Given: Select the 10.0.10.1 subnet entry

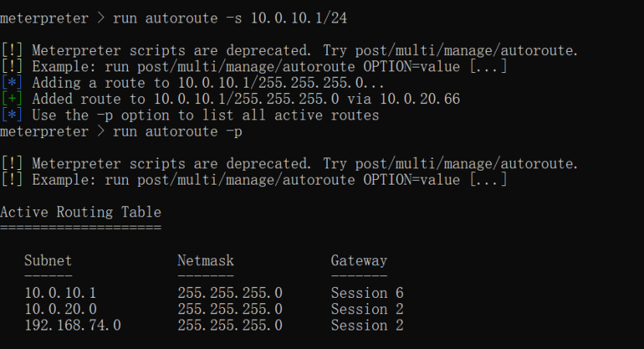Looking at the screenshot, I should click(x=60, y=292).
